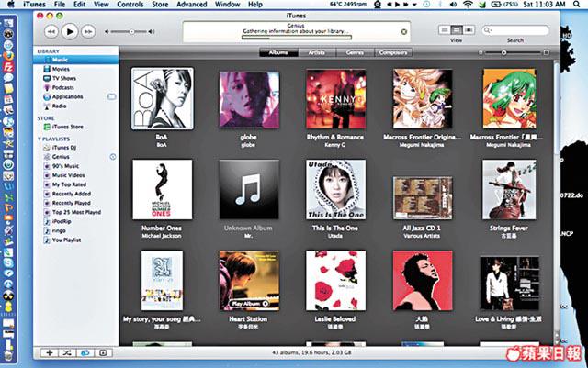
Task: Click the add playlist plus button
Action: (49, 352)
